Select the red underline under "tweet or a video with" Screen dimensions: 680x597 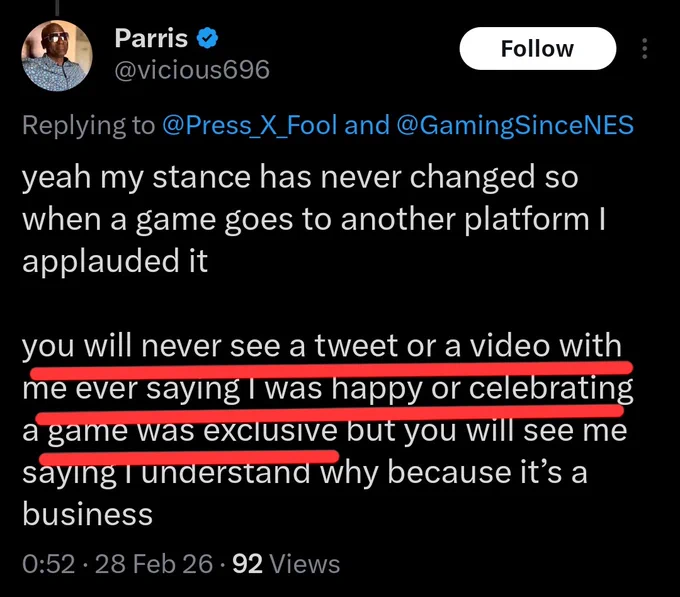click(331, 370)
